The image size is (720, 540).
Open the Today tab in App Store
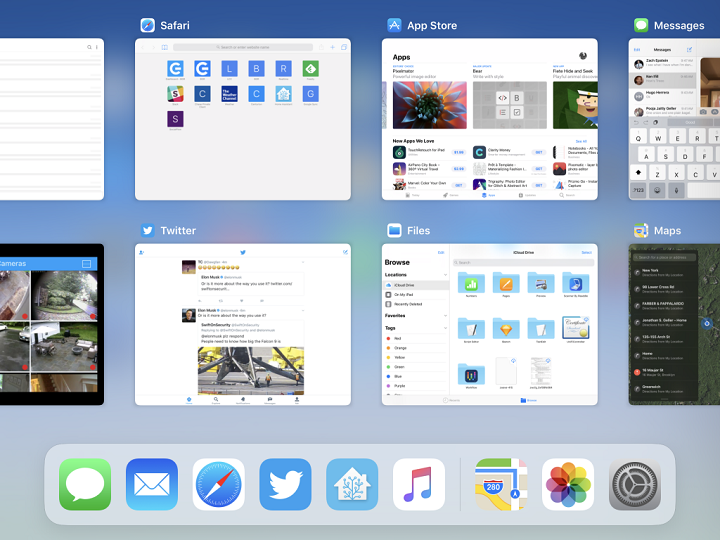click(x=412, y=195)
